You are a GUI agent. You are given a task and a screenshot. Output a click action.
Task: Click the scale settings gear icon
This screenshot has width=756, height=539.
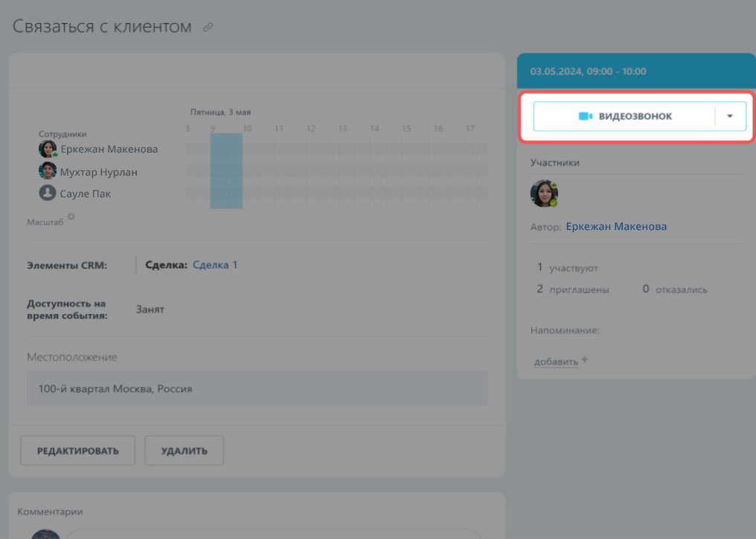(x=71, y=217)
